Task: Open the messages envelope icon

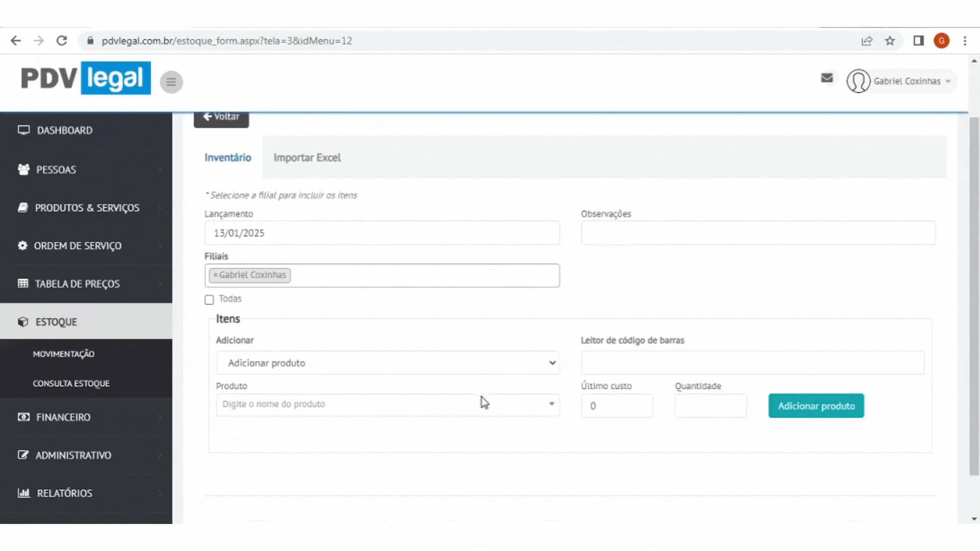Action: click(827, 78)
